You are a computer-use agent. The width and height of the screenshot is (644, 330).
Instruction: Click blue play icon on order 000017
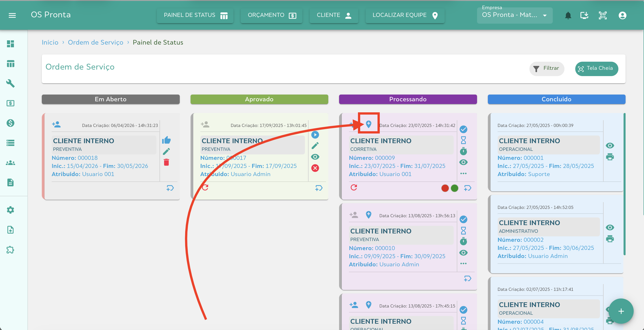(x=315, y=135)
